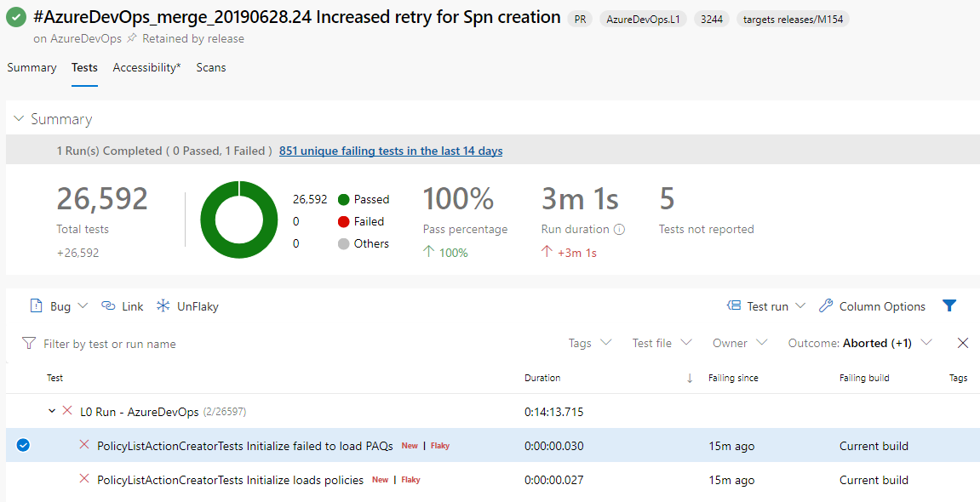Collapse the L0 Run - AzureDevOps group
Image resolution: width=980 pixels, height=502 pixels.
click(x=53, y=412)
